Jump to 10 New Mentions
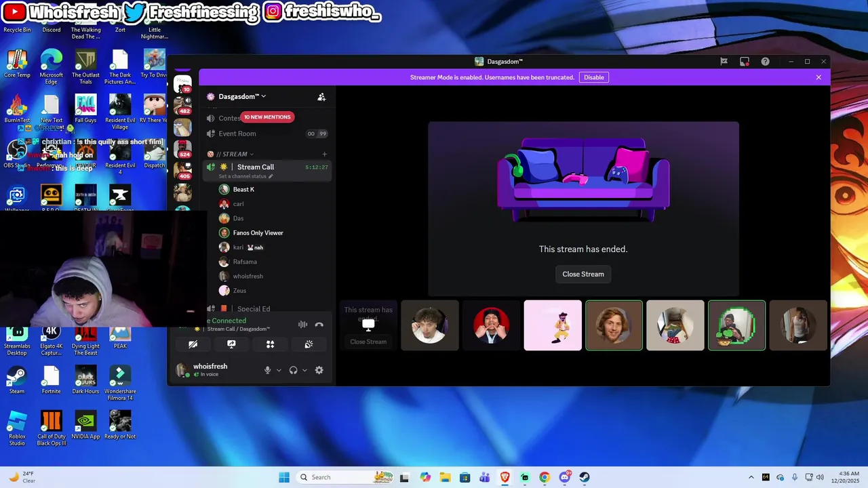Screen dimensions: 868x488 (x=267, y=117)
